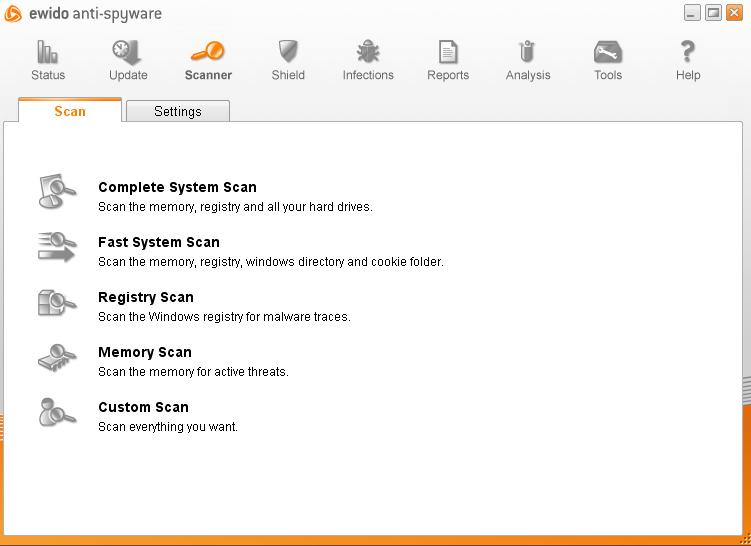
Task: Start the Complete System Scan
Action: point(177,187)
